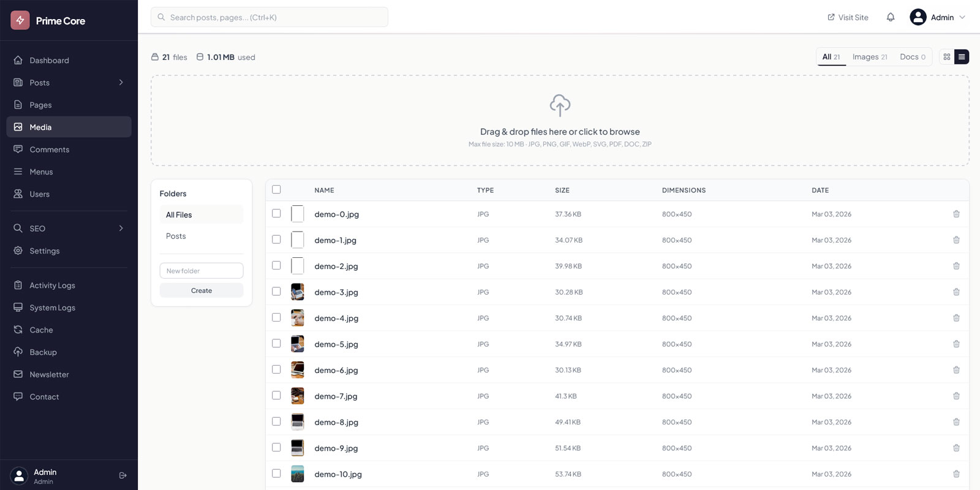Click the New folder name field

click(x=202, y=271)
